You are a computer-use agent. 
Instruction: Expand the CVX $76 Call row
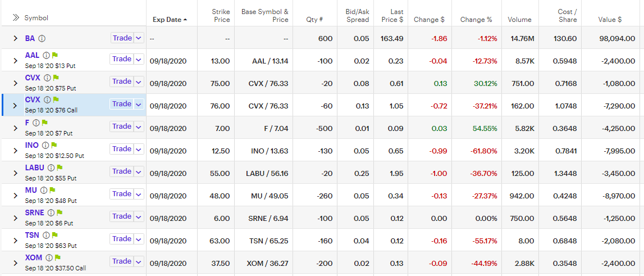pos(16,106)
